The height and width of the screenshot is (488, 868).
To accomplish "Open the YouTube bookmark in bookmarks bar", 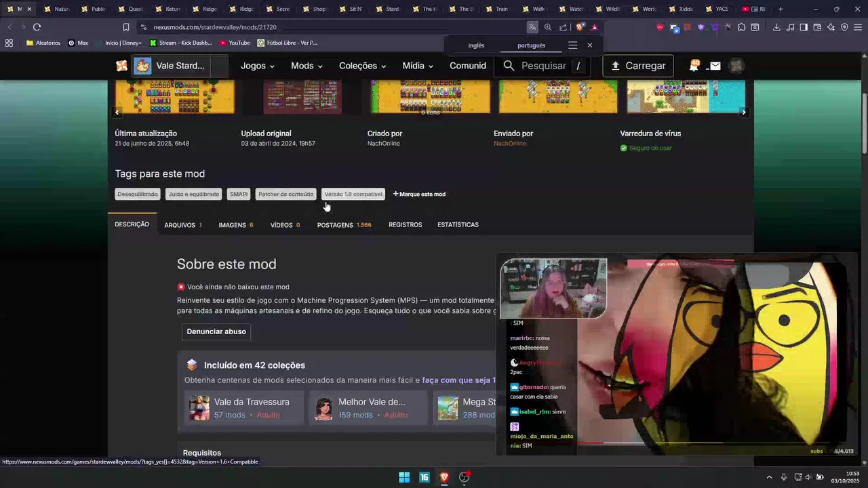I will point(235,43).
